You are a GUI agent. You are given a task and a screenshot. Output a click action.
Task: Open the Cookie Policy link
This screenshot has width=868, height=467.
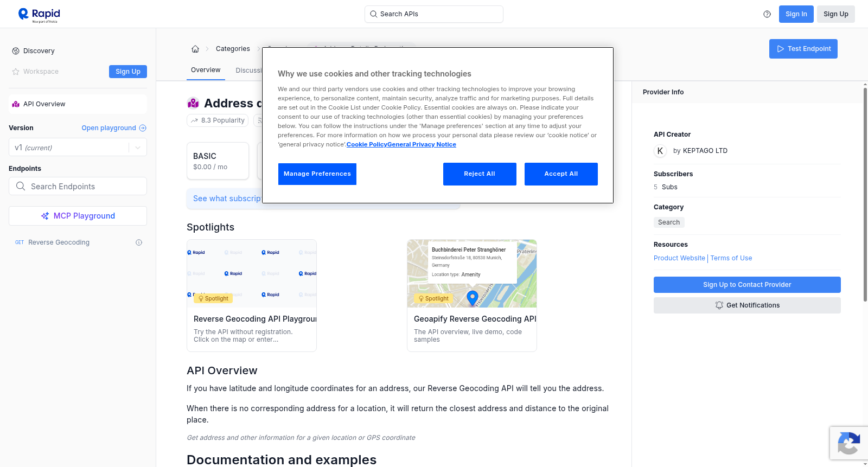pos(367,144)
